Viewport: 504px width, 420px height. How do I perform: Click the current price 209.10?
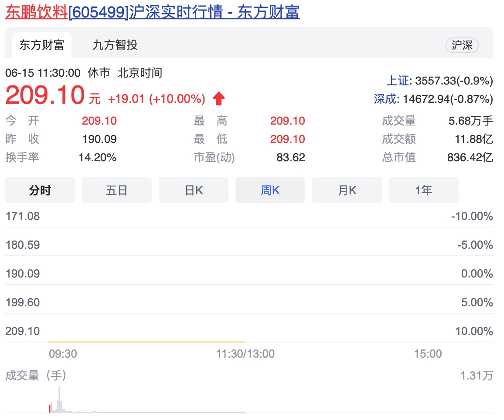point(45,95)
